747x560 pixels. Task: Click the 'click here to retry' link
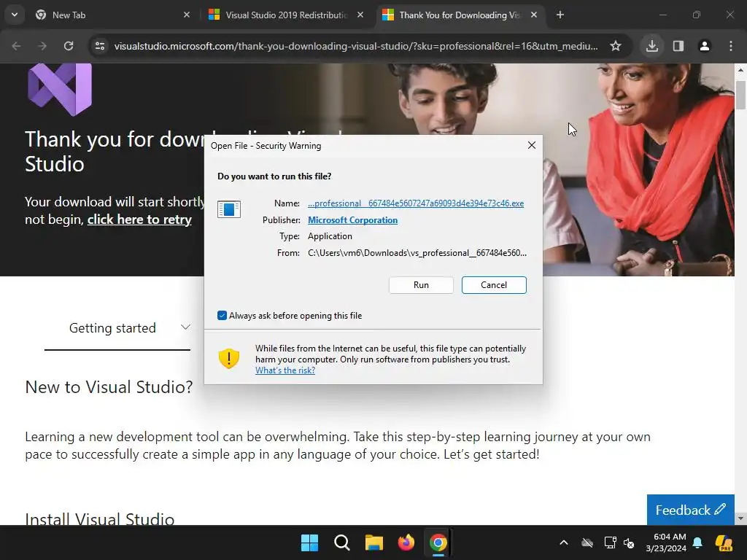click(139, 219)
